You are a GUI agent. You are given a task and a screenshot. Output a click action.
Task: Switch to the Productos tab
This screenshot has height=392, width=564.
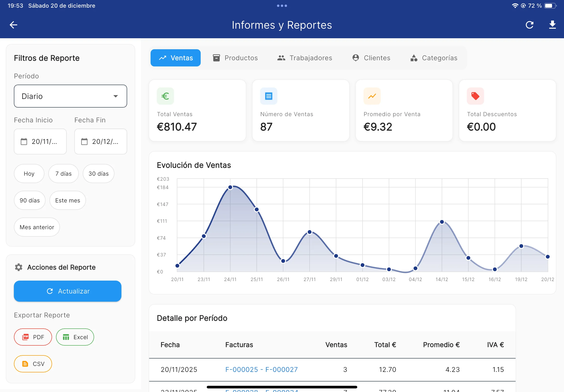[x=235, y=58]
